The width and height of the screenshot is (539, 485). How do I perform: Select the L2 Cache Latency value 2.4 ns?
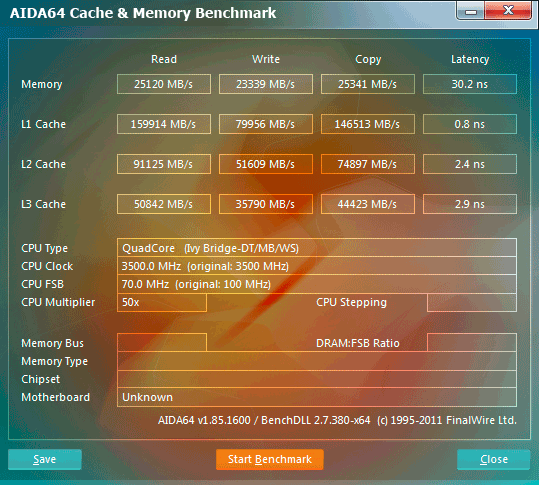point(470,164)
